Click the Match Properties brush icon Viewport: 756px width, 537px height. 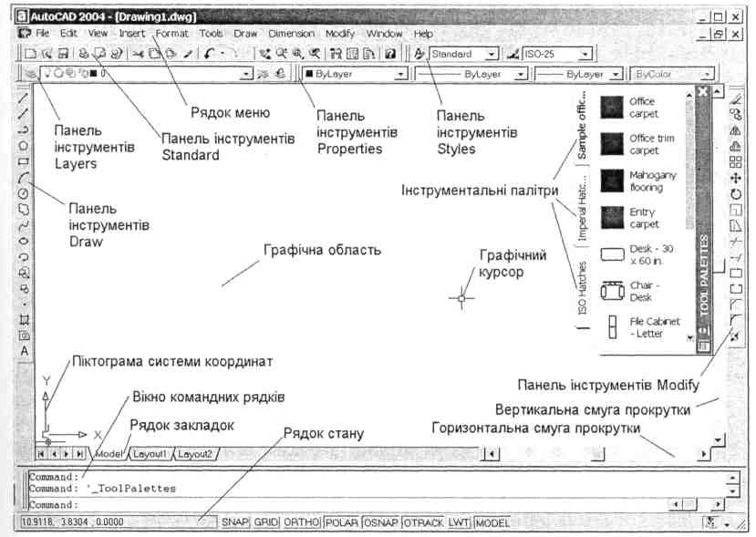click(188, 54)
